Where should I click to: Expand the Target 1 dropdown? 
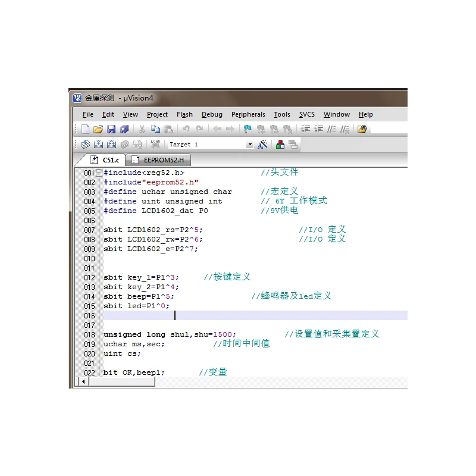coord(250,145)
